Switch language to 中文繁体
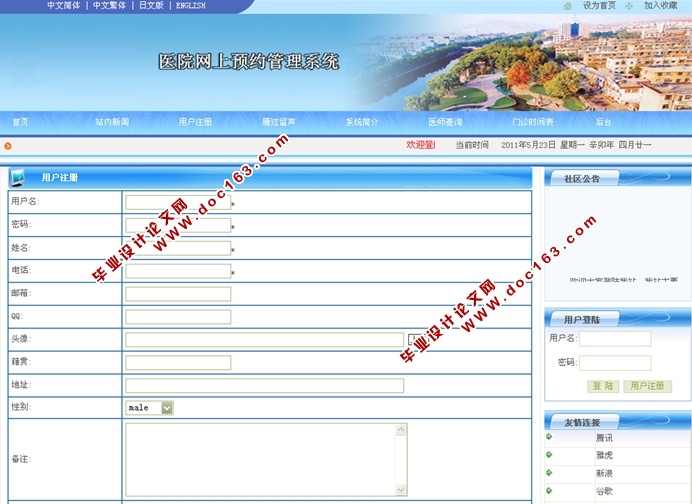The width and height of the screenshot is (692, 504). tap(109, 6)
